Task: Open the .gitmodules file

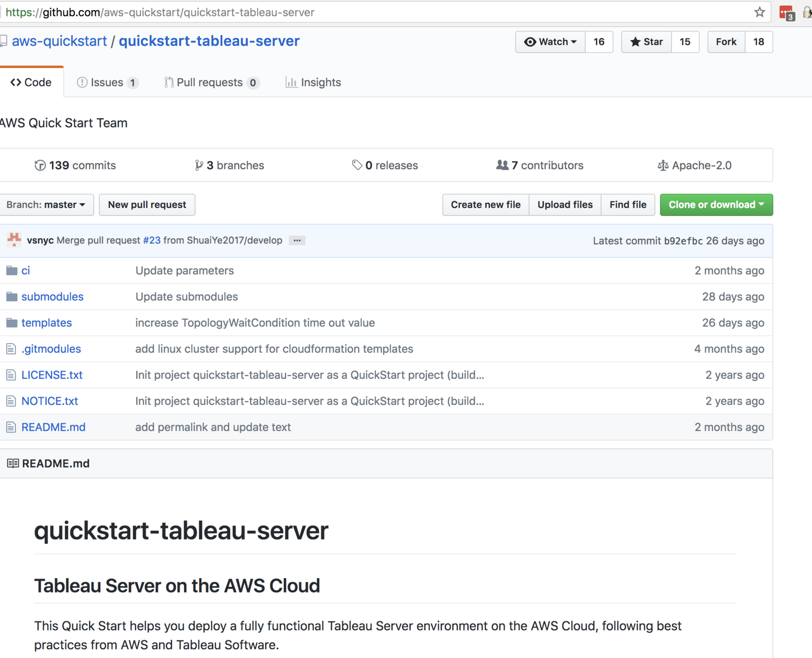Action: pyautogui.click(x=51, y=349)
